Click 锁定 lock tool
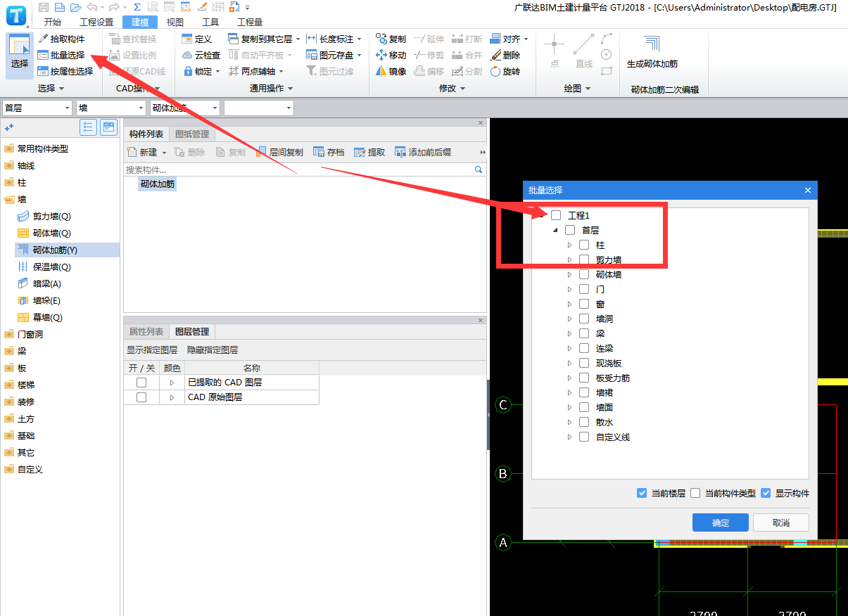This screenshot has height=616, width=848. tap(201, 71)
